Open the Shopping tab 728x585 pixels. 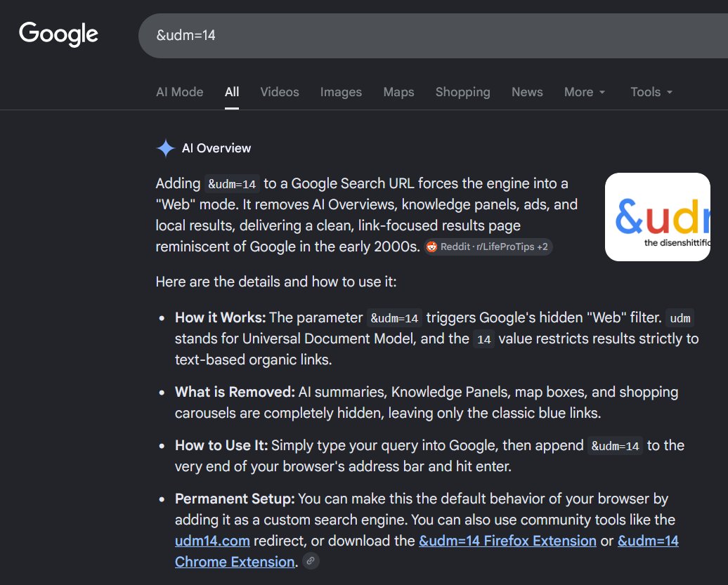(x=462, y=92)
